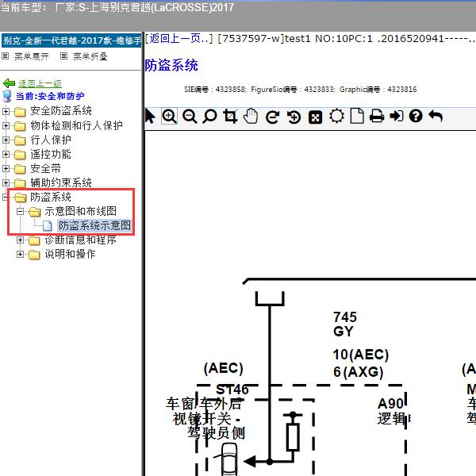Collapse the 示意图和布线图 tree node
This screenshot has height=476, width=476.
(x=20, y=211)
